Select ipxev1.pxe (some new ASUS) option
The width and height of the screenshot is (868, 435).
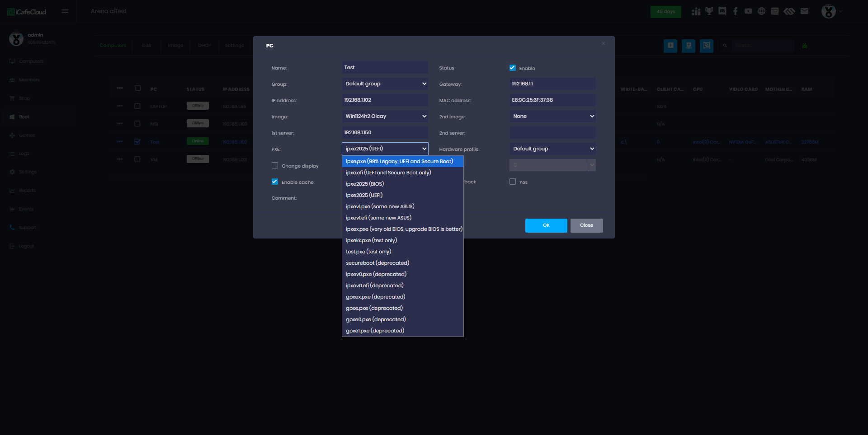(380, 206)
